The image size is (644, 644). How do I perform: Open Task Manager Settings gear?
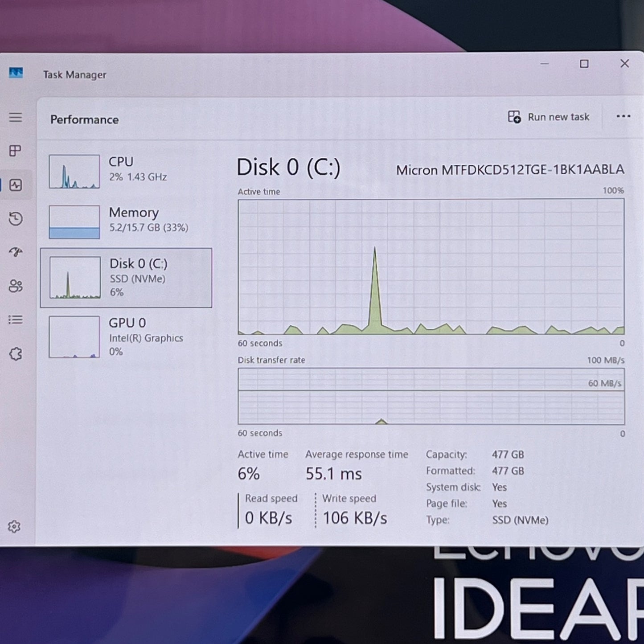(14, 527)
